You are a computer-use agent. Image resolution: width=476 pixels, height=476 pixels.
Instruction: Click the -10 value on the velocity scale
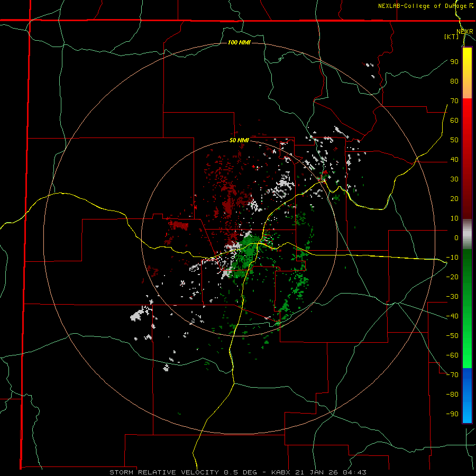(452, 258)
